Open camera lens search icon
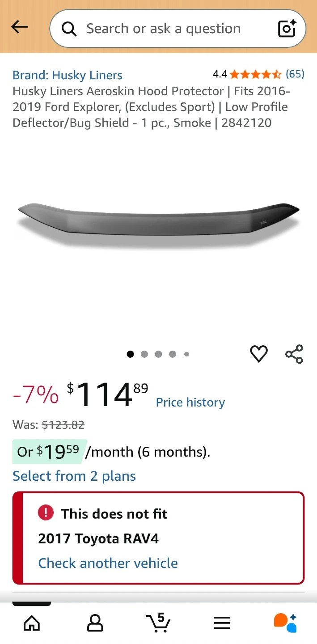This screenshot has width=317, height=644. pos(287,28)
